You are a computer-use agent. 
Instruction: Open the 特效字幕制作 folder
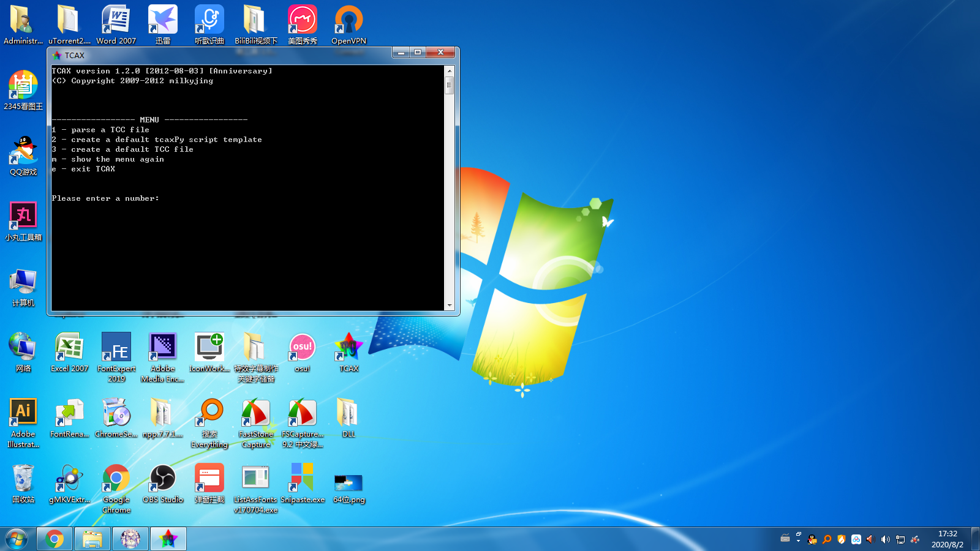click(255, 357)
